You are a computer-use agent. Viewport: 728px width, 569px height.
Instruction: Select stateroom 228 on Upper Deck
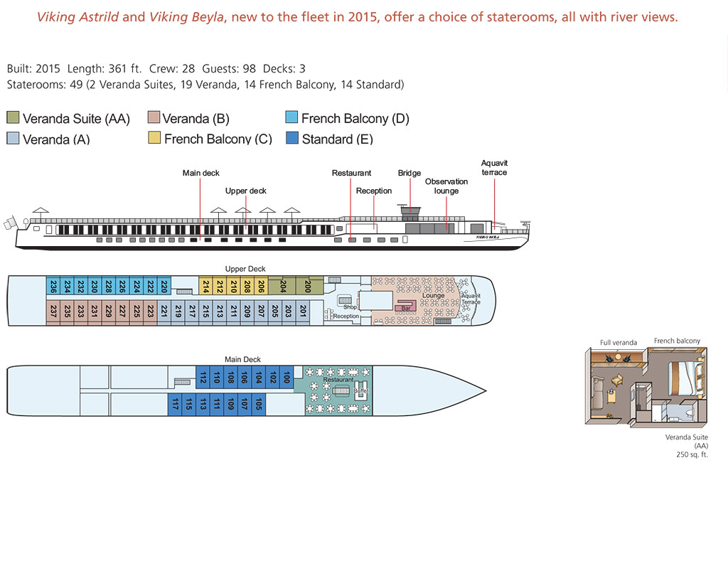[x=109, y=286]
